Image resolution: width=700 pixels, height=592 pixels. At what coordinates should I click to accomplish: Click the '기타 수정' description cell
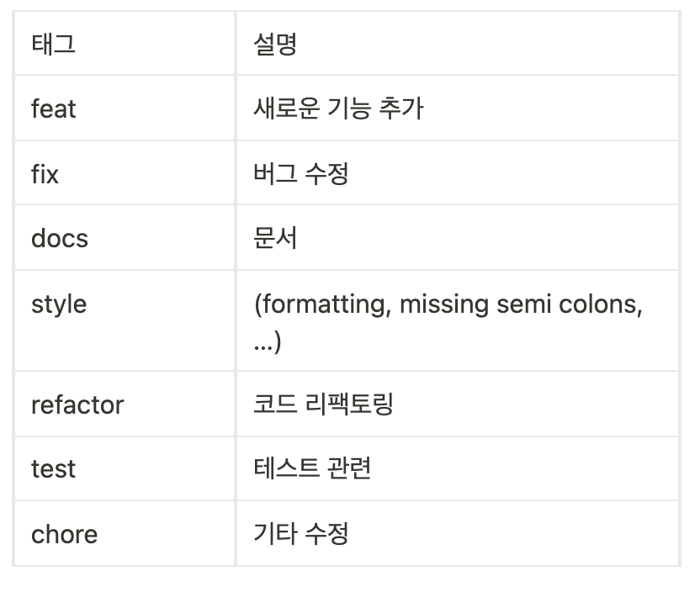click(300, 534)
